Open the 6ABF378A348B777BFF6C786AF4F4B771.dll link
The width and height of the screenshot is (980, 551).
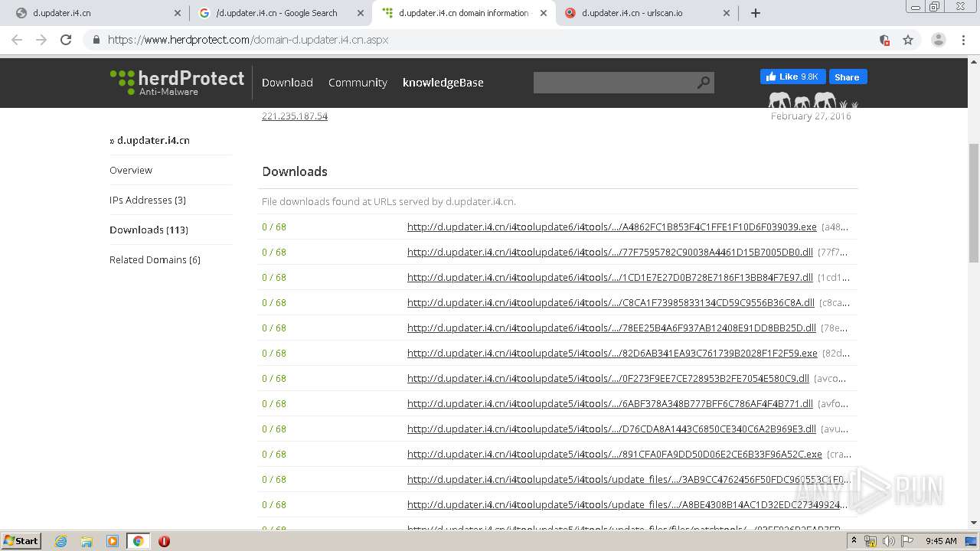click(610, 403)
